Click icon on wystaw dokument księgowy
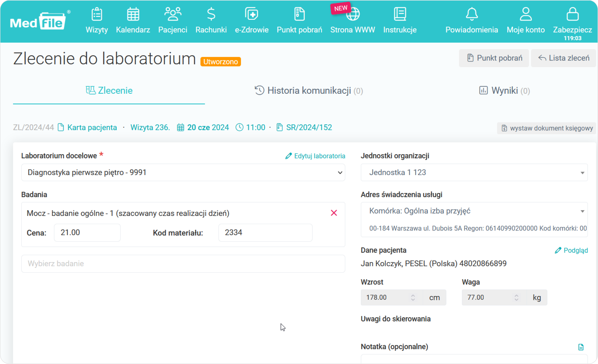 pos(504,128)
